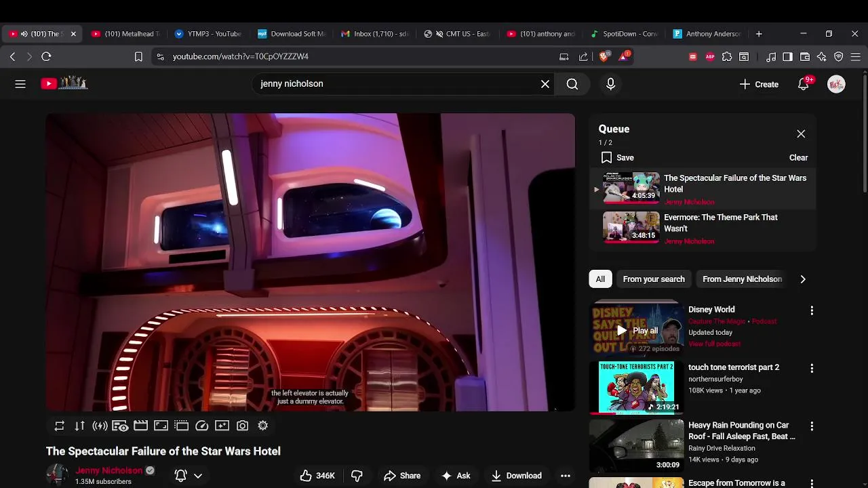Play Evermore: The Theme Park That Wasn't
The width and height of the screenshot is (868, 488).
[703, 228]
